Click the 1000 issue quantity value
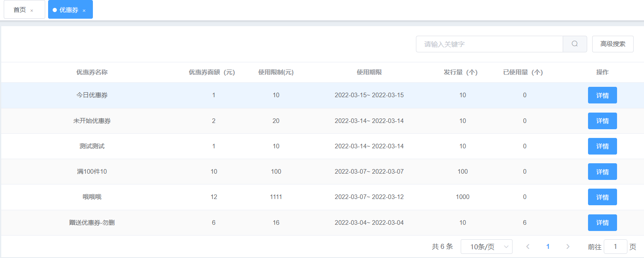 pyautogui.click(x=462, y=197)
